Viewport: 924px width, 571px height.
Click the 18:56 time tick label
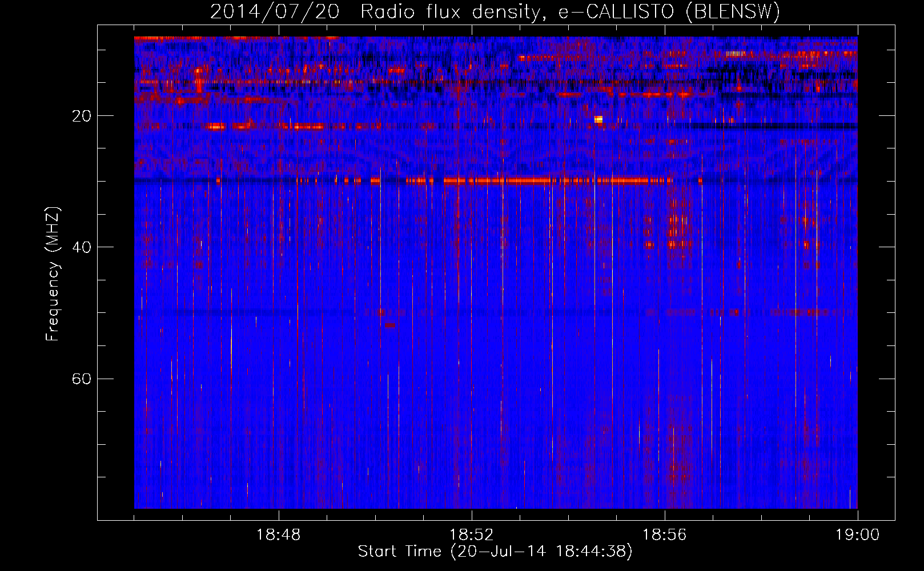[x=665, y=535]
